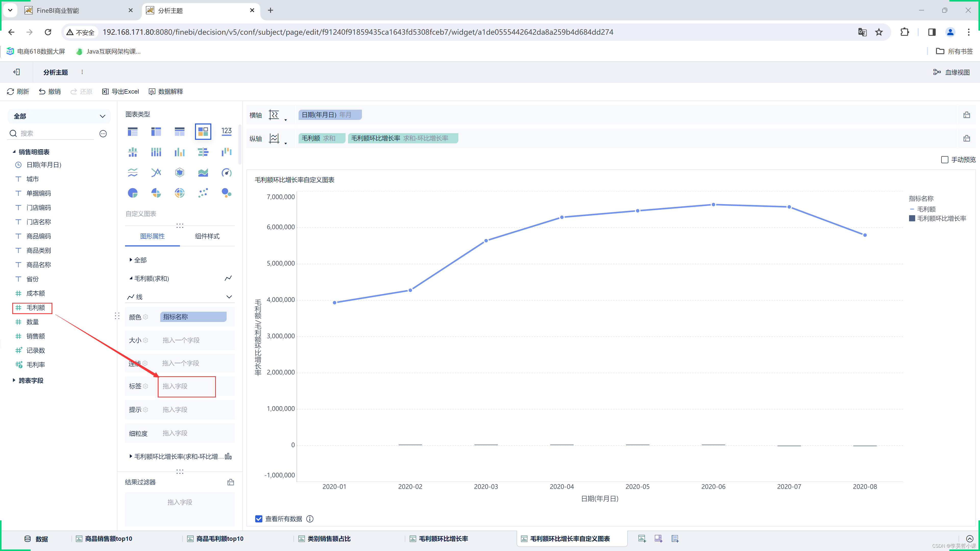Uncheck 查看所有数据 checkbox
This screenshot has height=551, width=980.
pos(259,519)
